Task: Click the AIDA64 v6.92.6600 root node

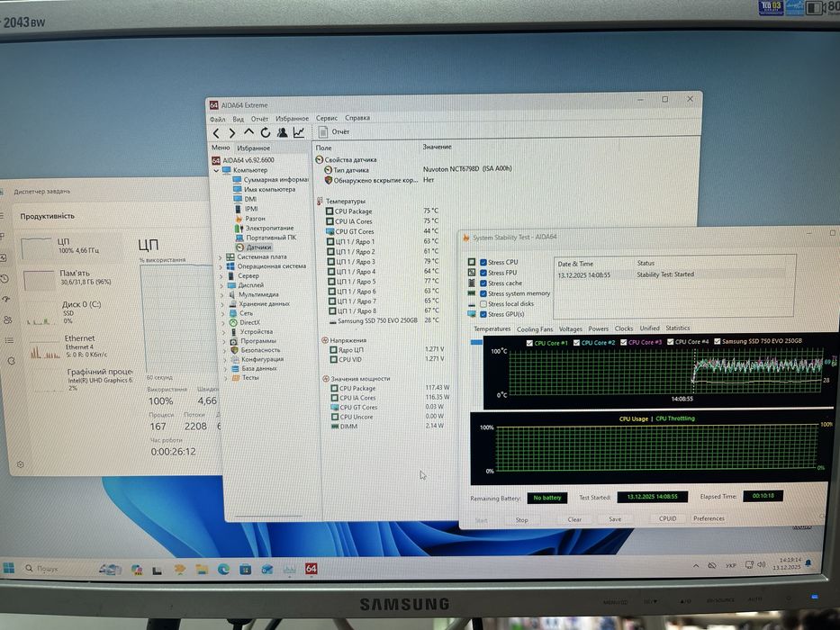Action: 243,159
